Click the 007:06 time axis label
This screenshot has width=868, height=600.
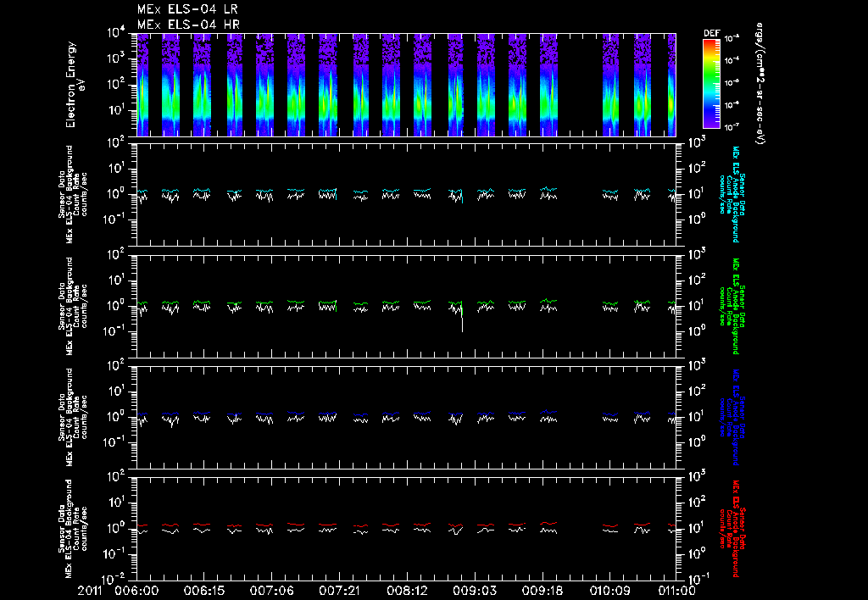point(272,591)
